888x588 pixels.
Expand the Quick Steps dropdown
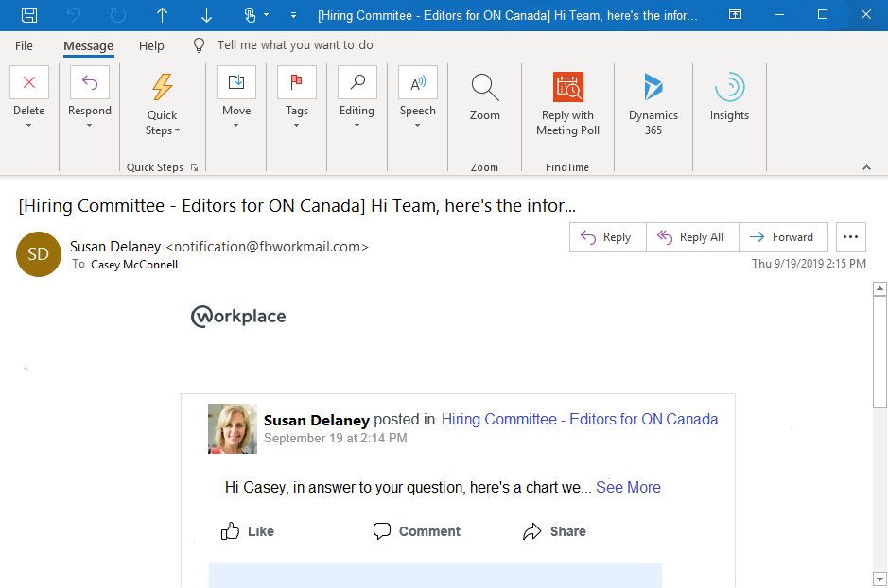pos(162,123)
